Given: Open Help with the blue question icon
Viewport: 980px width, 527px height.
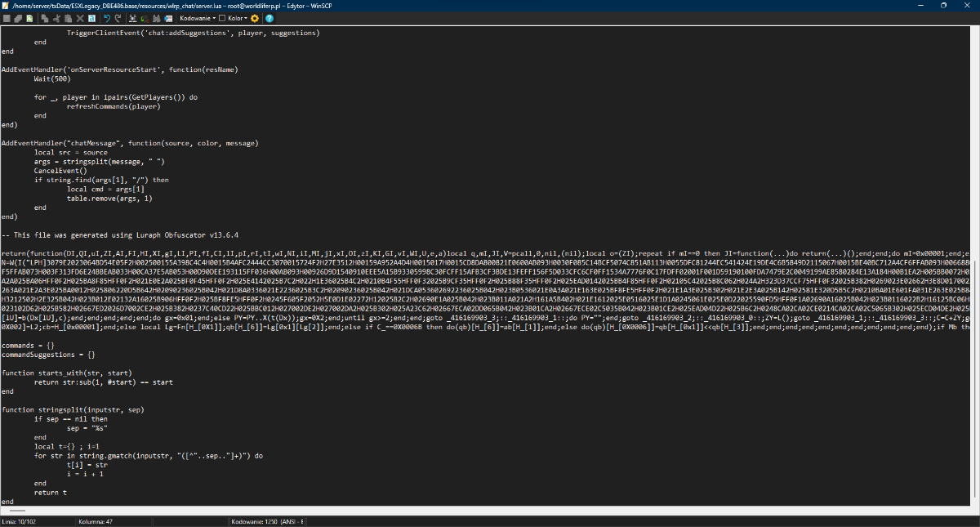Looking at the screenshot, I should [269, 18].
